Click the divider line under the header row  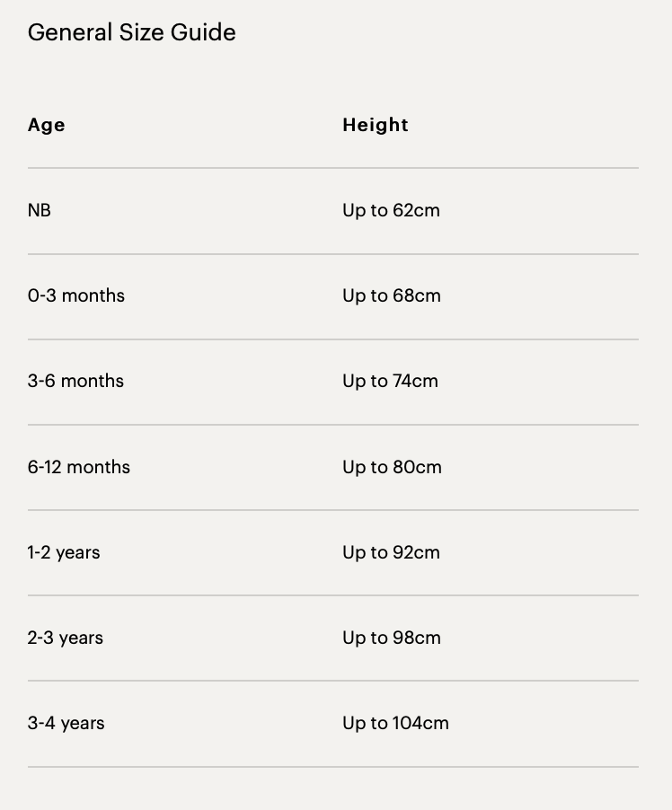(x=333, y=168)
